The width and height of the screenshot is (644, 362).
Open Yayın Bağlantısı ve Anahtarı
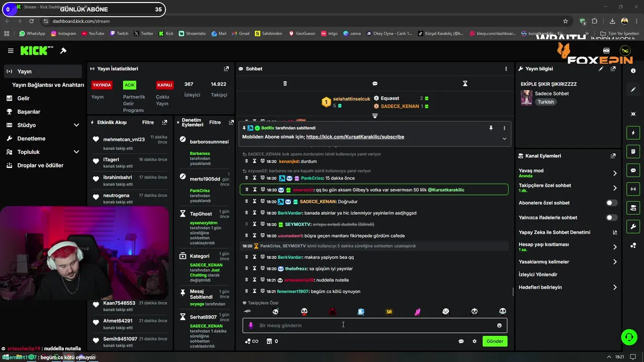[48, 85]
